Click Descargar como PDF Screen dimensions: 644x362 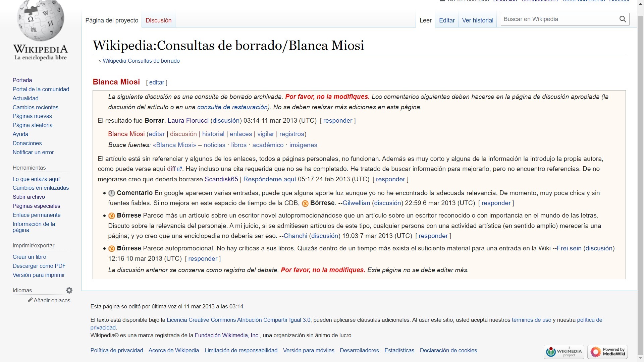39,266
